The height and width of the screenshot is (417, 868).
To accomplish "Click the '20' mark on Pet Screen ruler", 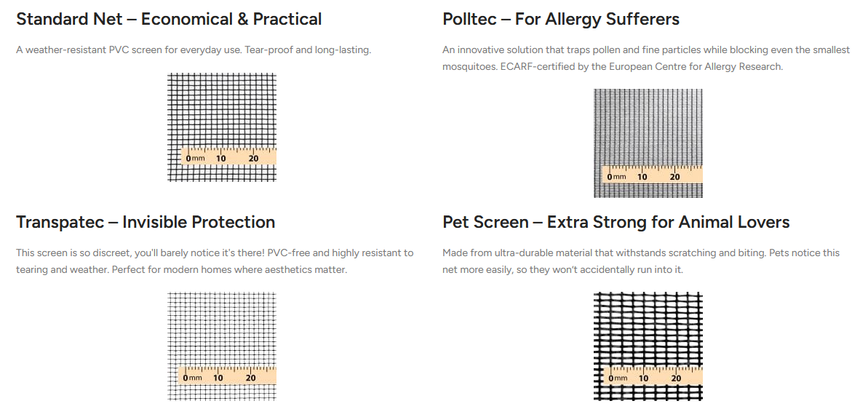I will pyautogui.click(x=676, y=378).
